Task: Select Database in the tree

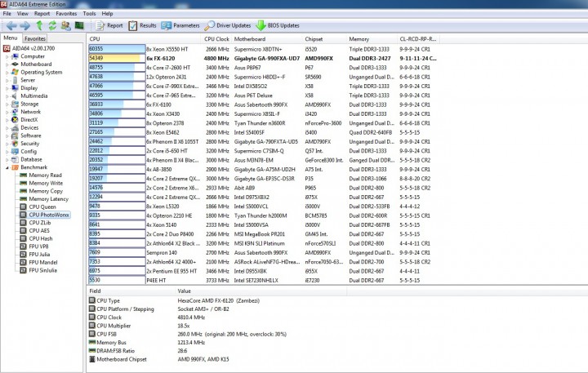Action: 31,159
